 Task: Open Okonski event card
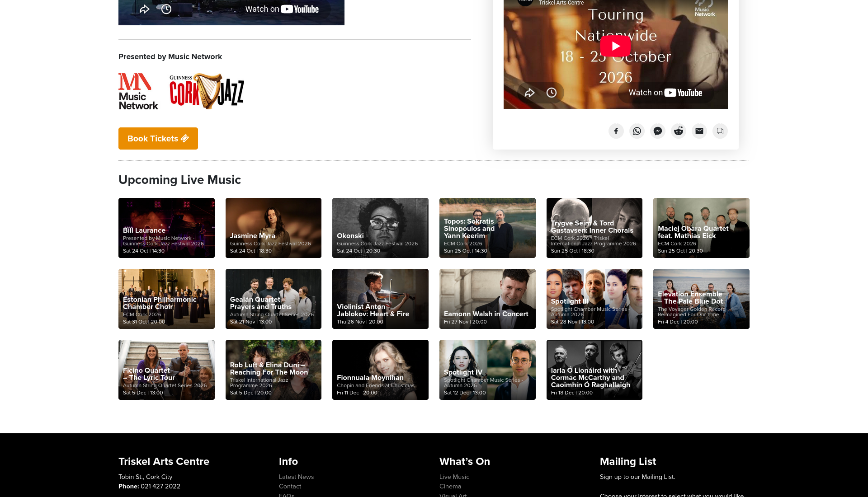(380, 228)
